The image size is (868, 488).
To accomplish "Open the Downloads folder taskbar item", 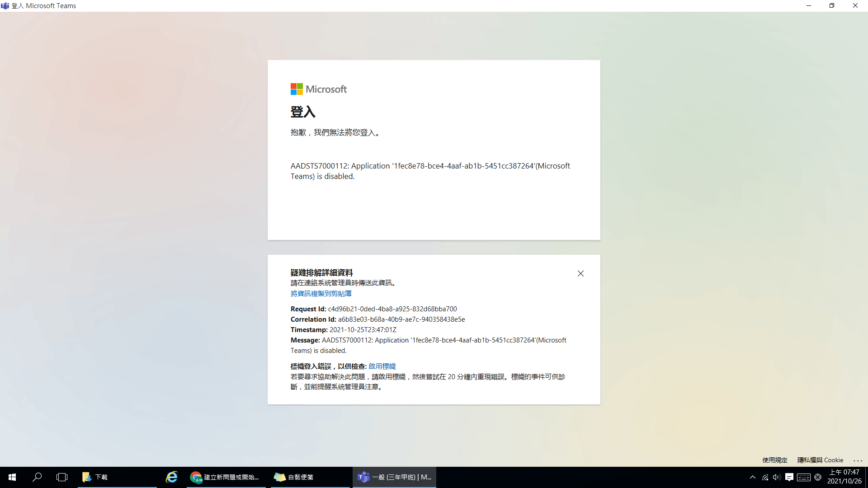I will point(117,477).
